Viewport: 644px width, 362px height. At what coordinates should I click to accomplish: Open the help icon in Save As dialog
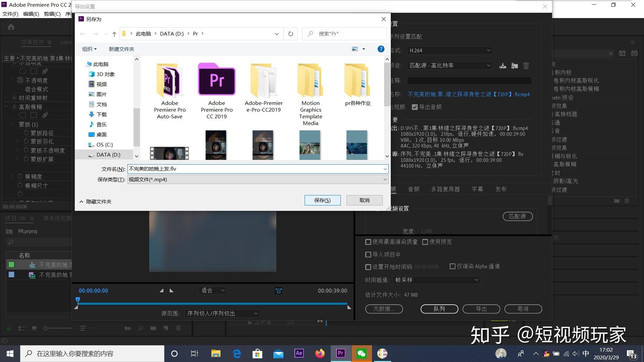click(381, 49)
